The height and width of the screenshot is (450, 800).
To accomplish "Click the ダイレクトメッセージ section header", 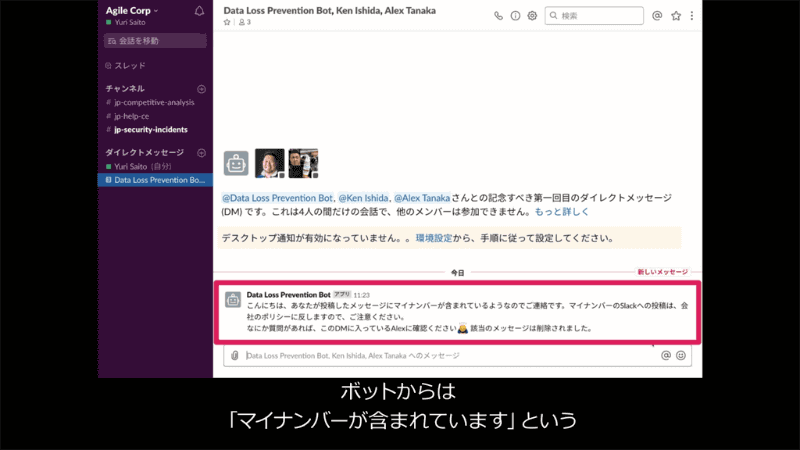I will click(144, 152).
